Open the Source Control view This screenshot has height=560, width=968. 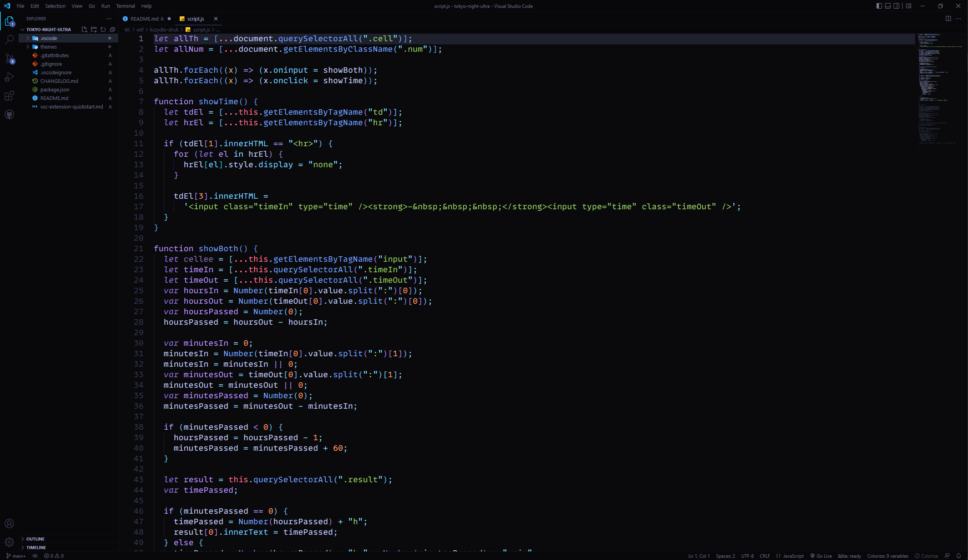pos(9,58)
